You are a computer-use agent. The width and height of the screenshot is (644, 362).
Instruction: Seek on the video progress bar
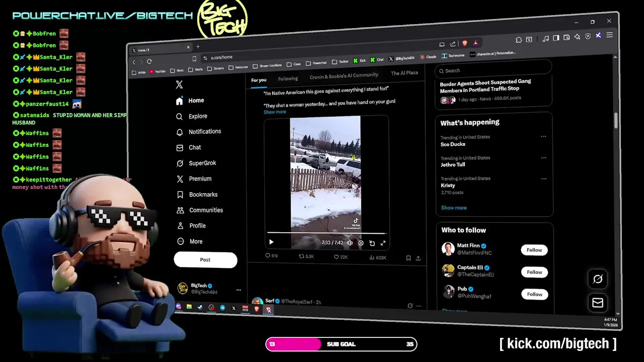(326, 233)
